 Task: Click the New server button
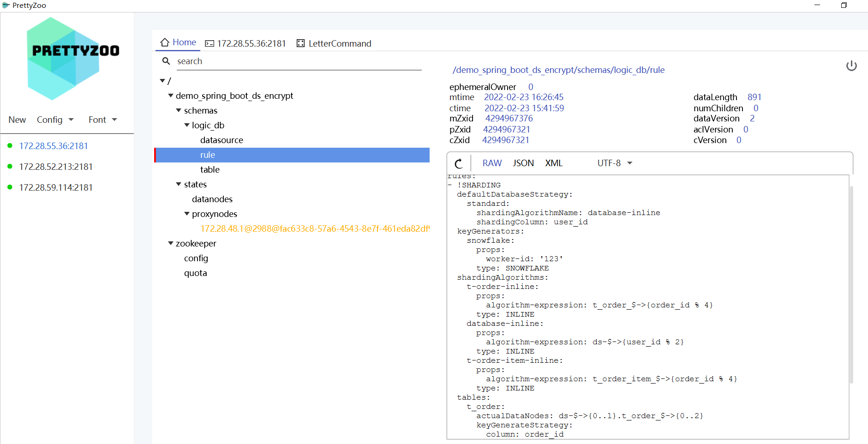coord(17,120)
